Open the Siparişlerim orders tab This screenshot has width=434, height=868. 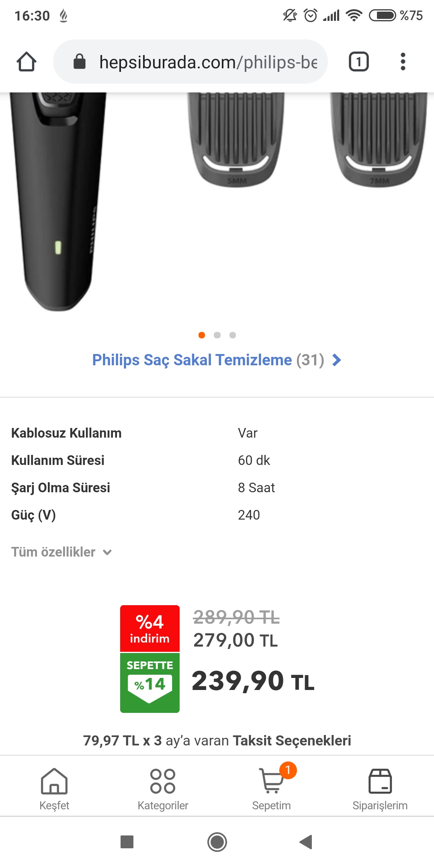coord(380,787)
